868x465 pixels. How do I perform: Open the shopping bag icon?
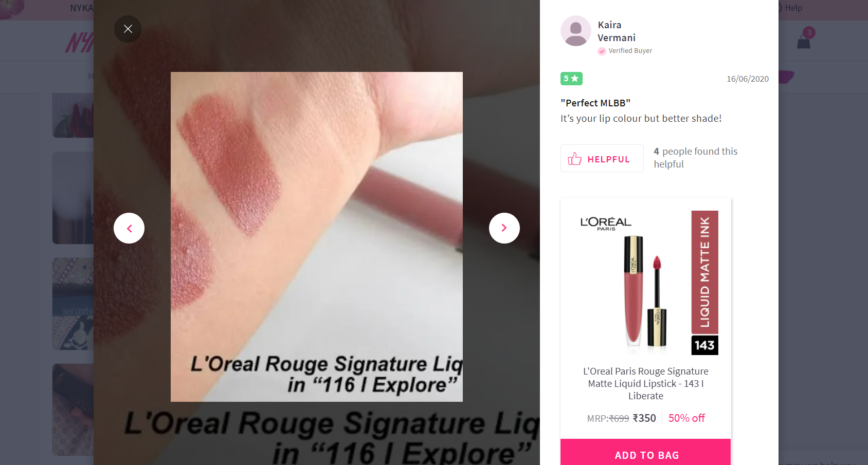pyautogui.click(x=804, y=42)
